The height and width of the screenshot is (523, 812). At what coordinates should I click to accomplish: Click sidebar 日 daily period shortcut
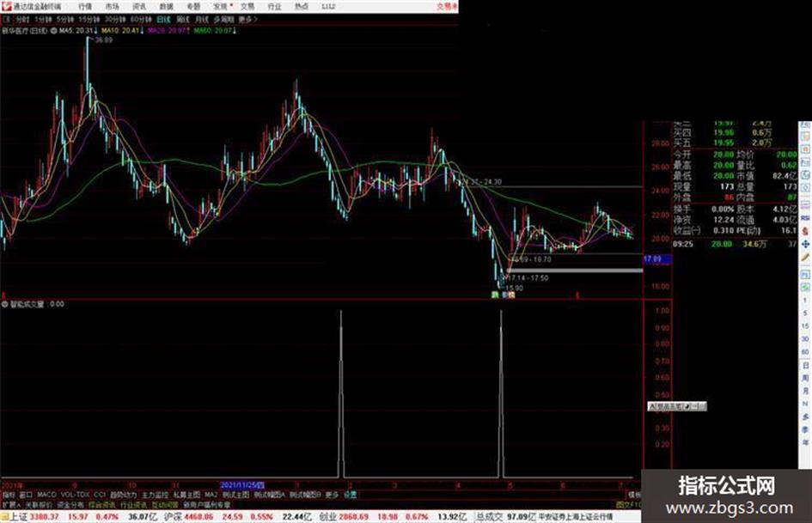tap(805, 365)
